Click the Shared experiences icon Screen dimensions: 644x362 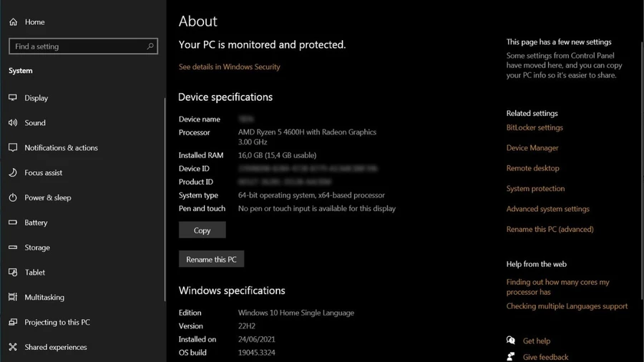click(x=13, y=347)
